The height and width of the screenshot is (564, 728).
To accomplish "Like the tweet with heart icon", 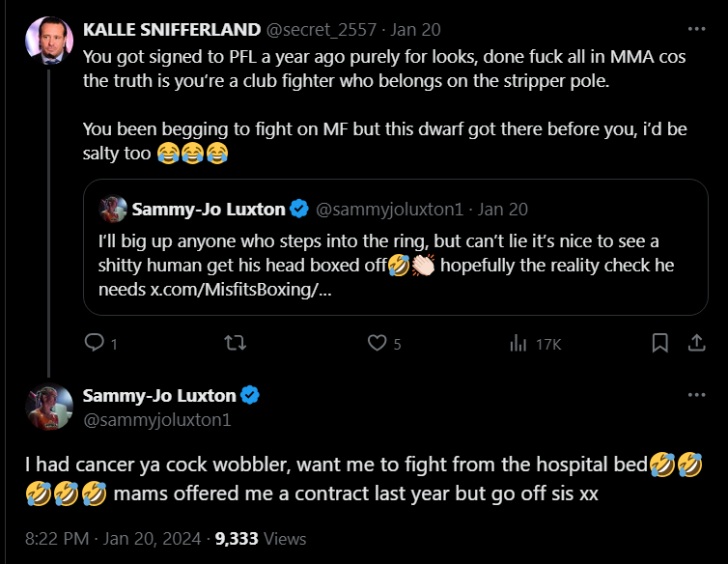I will click(378, 343).
